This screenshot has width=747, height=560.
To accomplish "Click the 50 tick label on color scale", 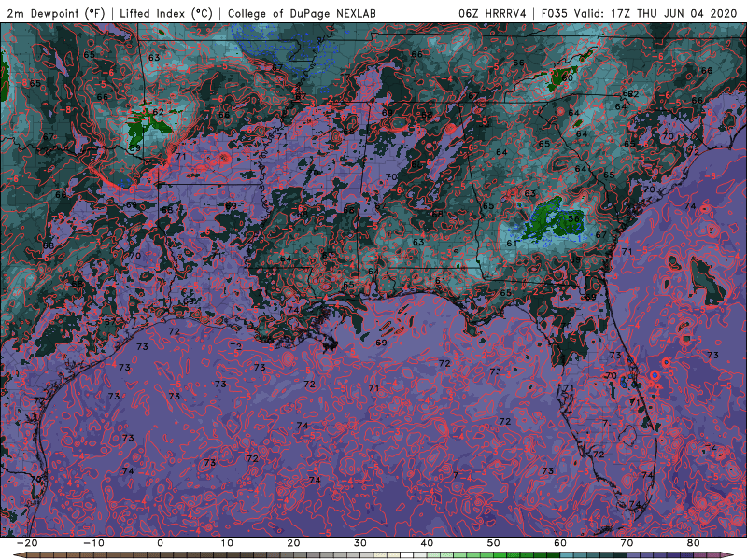I will coord(494,543).
